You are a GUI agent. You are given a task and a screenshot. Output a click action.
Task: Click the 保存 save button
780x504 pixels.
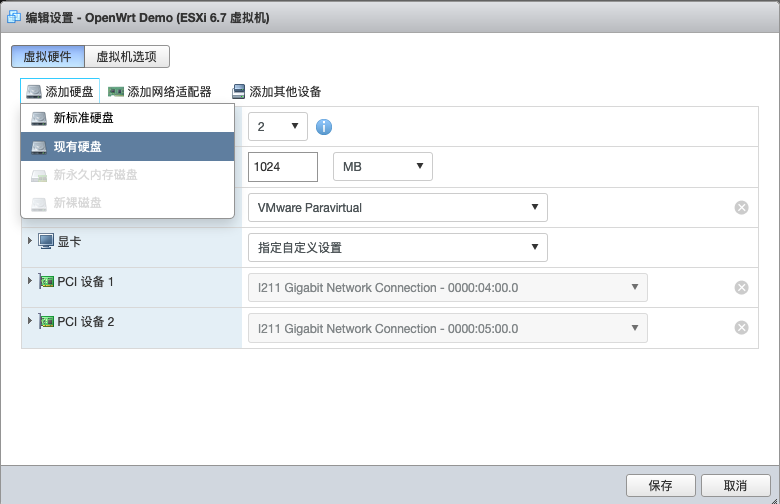(661, 485)
